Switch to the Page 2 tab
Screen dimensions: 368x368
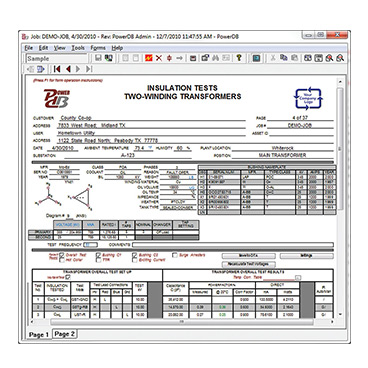pyautogui.click(x=65, y=334)
